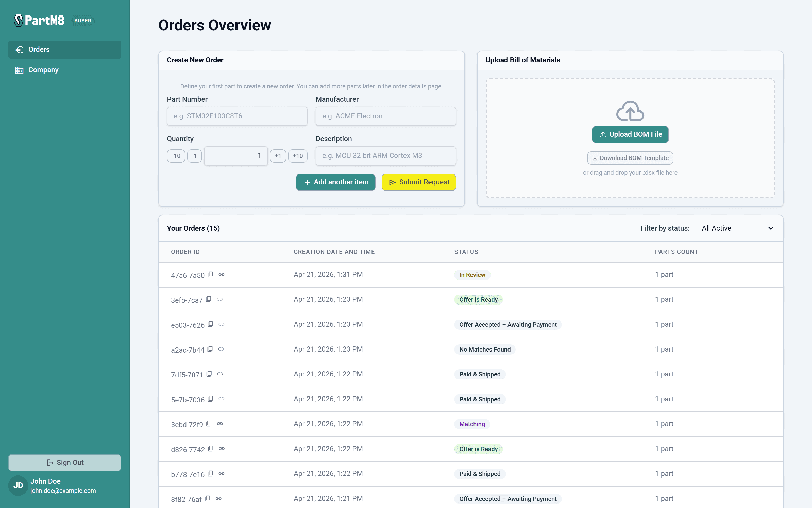Copy link for order 3efb-7ca7

coord(219,299)
